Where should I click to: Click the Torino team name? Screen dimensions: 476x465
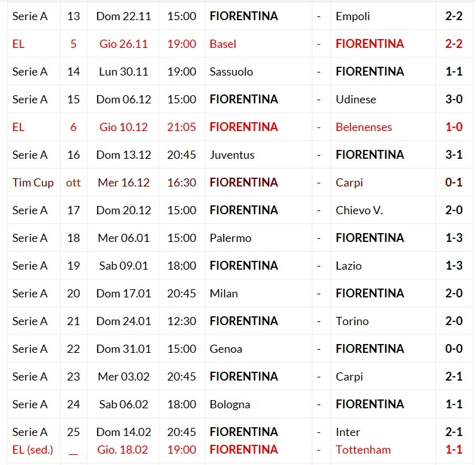352,321
